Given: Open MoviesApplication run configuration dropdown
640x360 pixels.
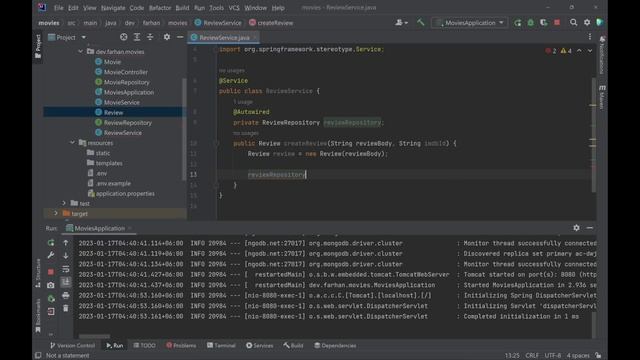Looking at the screenshot, I should click(x=470, y=23).
